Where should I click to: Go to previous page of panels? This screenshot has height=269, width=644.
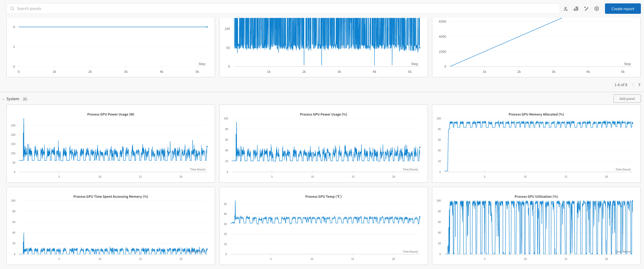pos(633,85)
